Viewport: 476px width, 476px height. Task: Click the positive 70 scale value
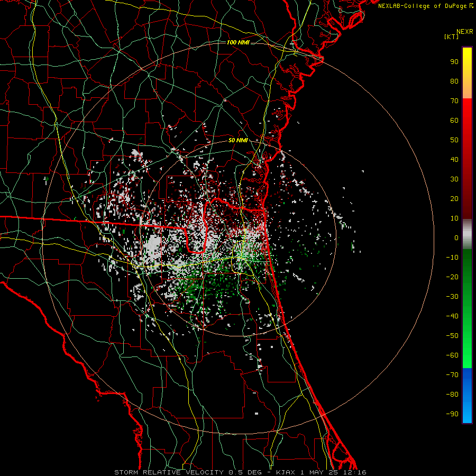pyautogui.click(x=454, y=101)
